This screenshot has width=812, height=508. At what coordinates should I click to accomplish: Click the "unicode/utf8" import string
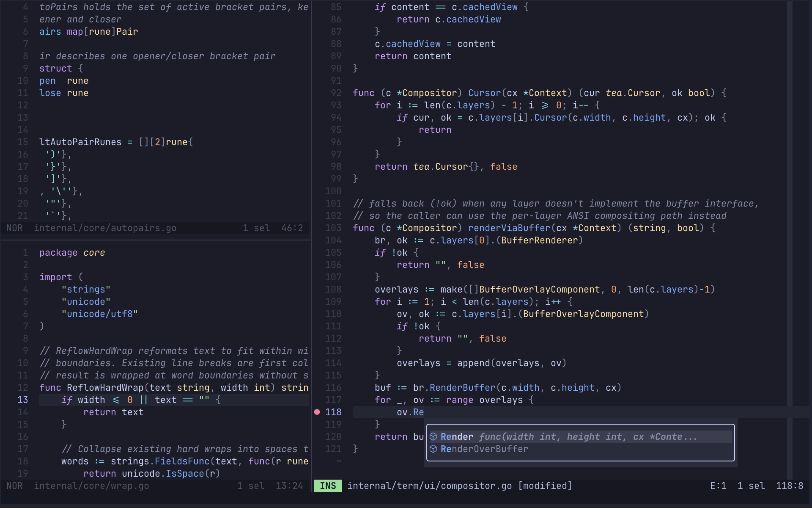coord(100,314)
